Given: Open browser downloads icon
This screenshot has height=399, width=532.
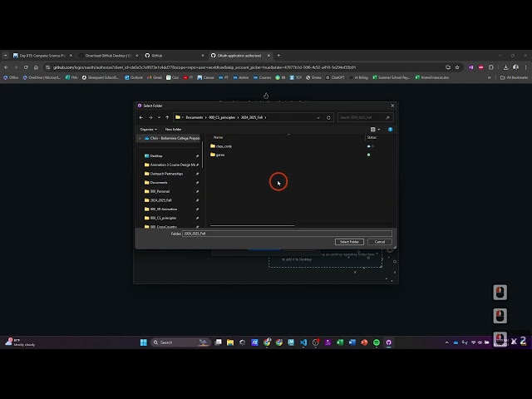Looking at the screenshot, I should coord(505,67).
